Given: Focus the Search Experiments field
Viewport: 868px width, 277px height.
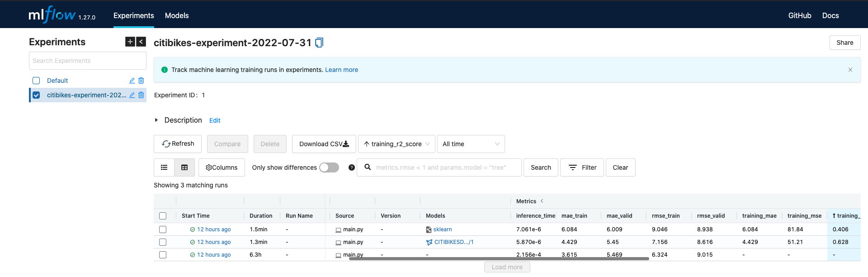Looking at the screenshot, I should (88, 61).
